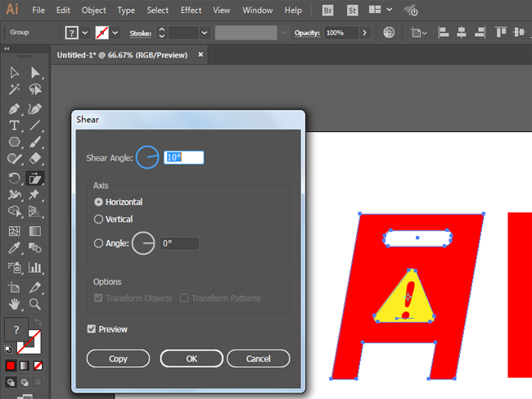Select the Selection tool arrow
The height and width of the screenshot is (399, 532).
[x=14, y=73]
